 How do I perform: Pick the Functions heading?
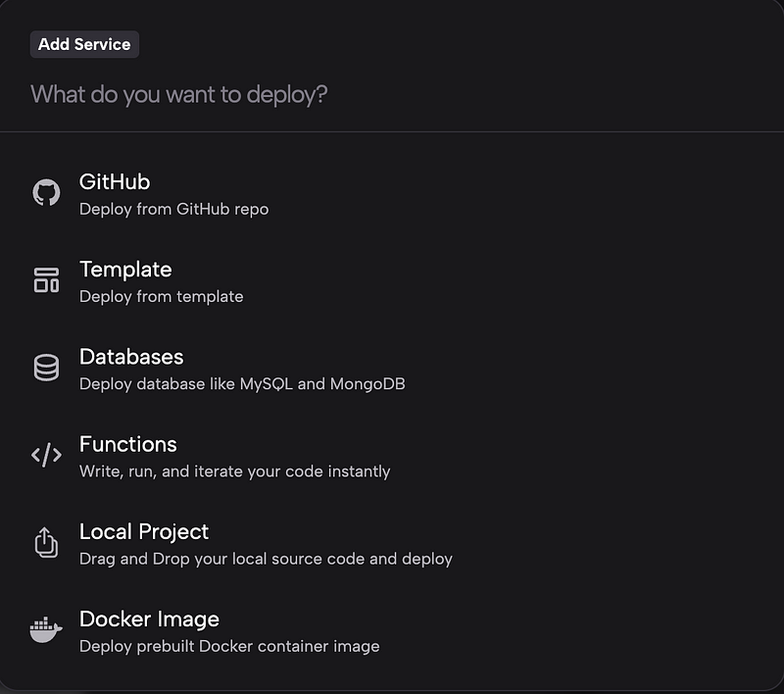[x=128, y=444]
